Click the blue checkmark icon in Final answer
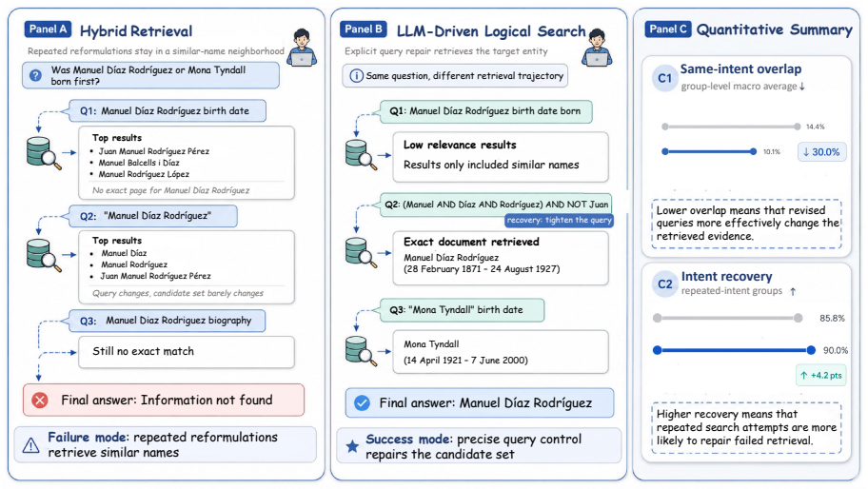Image resolution: width=868 pixels, height=489 pixels. tap(362, 402)
